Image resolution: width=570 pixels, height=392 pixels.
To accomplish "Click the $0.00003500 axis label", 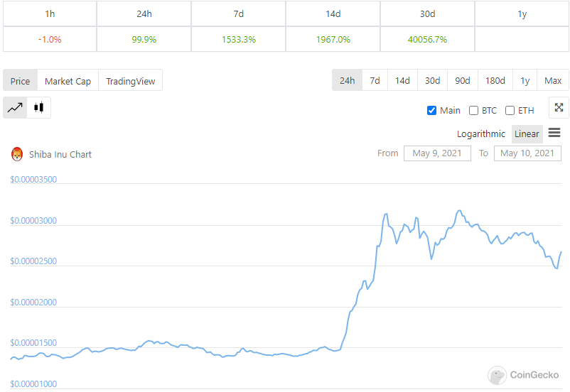I will click(x=33, y=180).
